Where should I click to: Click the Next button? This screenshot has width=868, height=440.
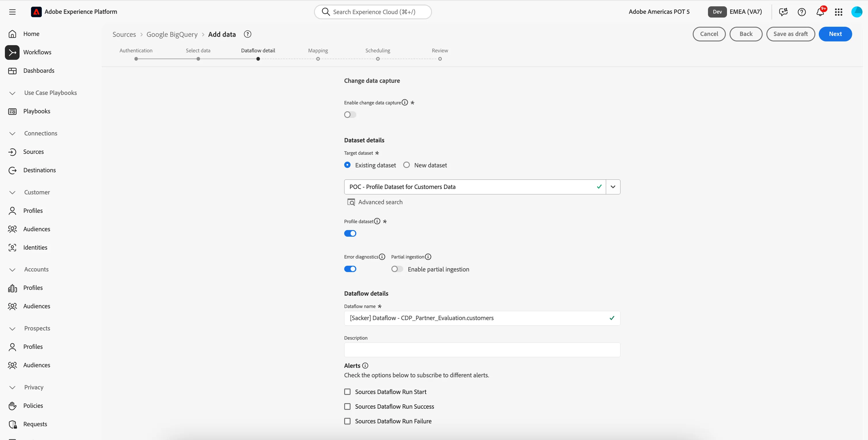click(835, 34)
